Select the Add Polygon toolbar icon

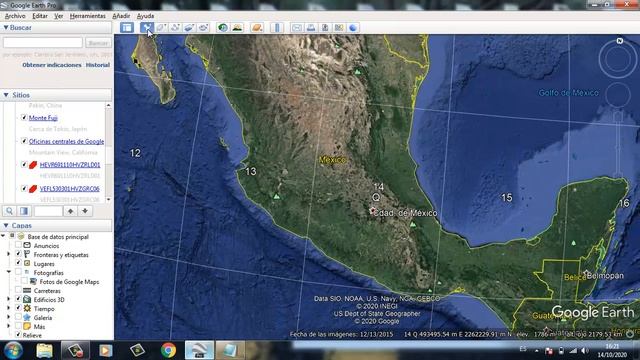click(x=161, y=27)
